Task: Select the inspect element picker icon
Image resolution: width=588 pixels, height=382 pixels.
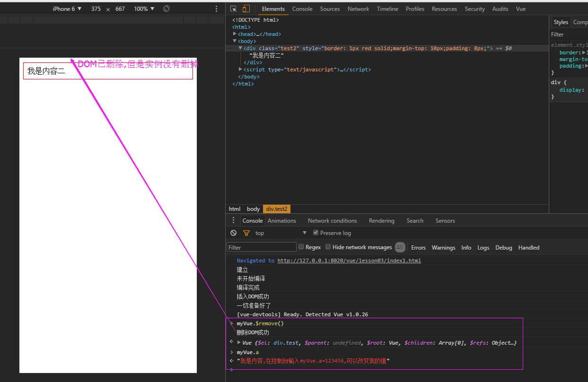Action: point(233,9)
